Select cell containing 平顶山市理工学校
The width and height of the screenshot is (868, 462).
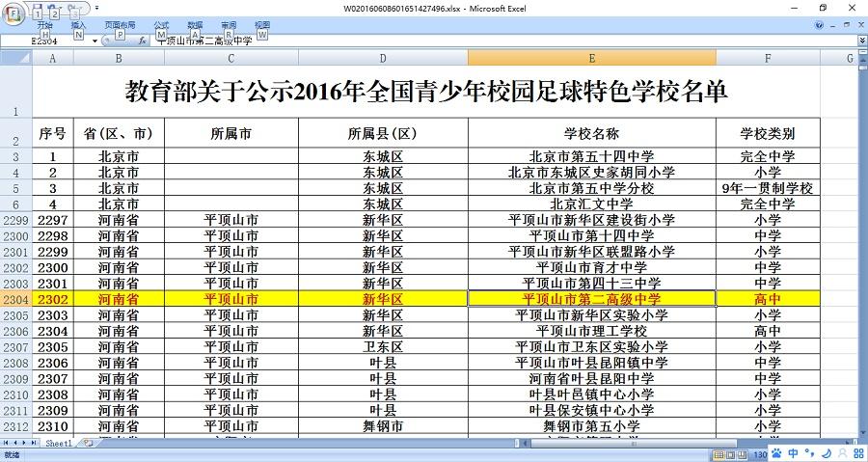tap(591, 331)
